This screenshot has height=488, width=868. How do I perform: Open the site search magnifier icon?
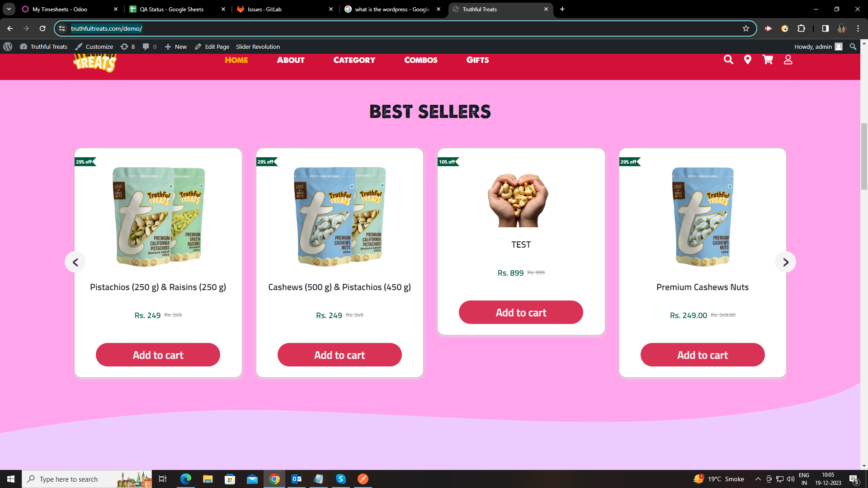tap(728, 60)
